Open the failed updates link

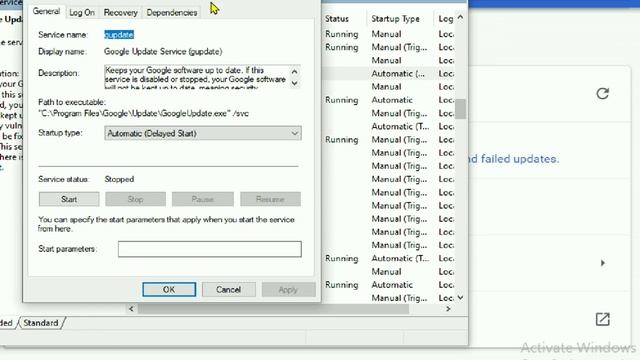pos(514,159)
